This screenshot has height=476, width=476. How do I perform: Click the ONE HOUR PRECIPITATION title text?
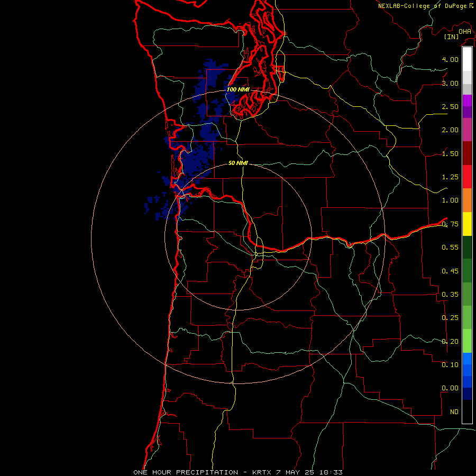pos(186,472)
